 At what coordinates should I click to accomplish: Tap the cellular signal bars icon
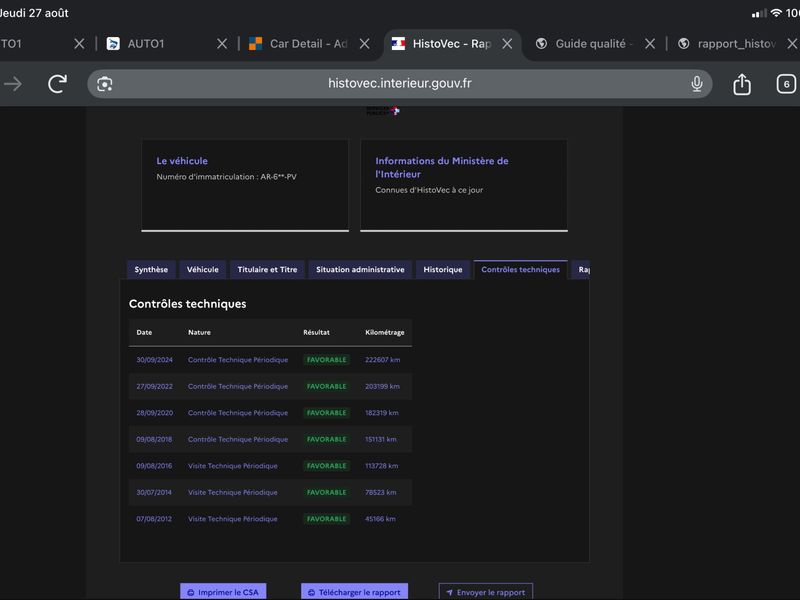(759, 13)
